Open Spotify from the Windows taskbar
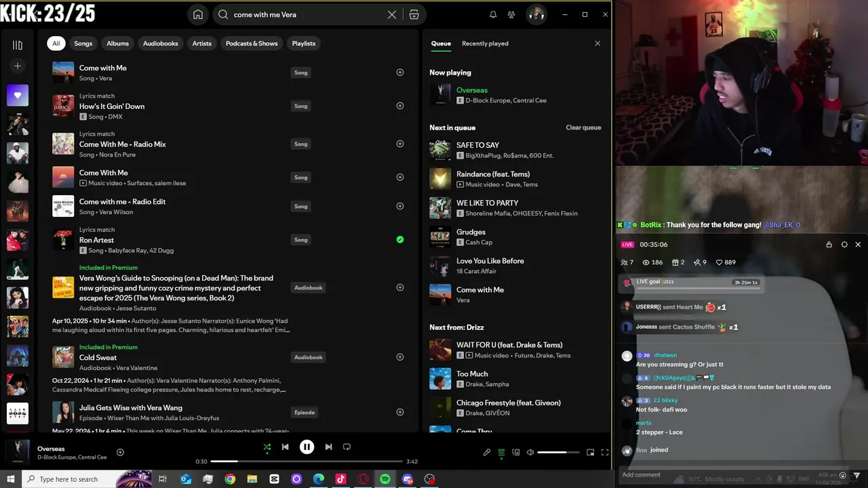 pos(385,479)
